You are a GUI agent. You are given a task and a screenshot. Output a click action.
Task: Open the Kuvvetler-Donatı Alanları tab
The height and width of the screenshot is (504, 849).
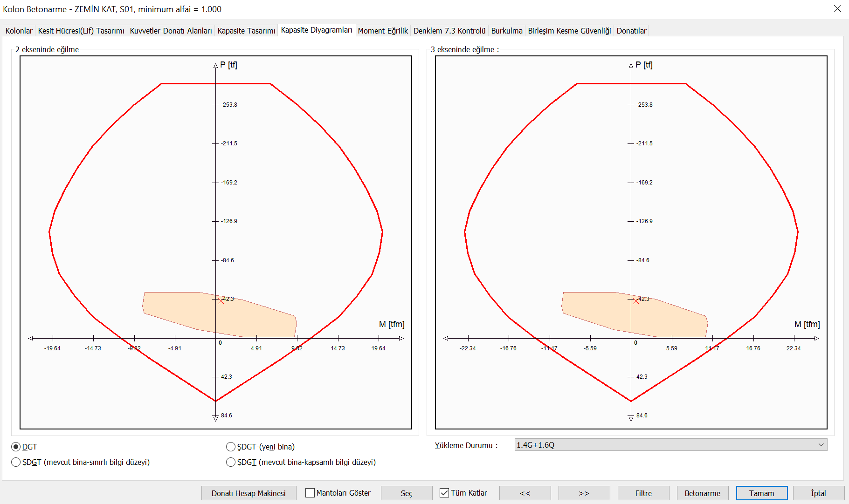171,31
